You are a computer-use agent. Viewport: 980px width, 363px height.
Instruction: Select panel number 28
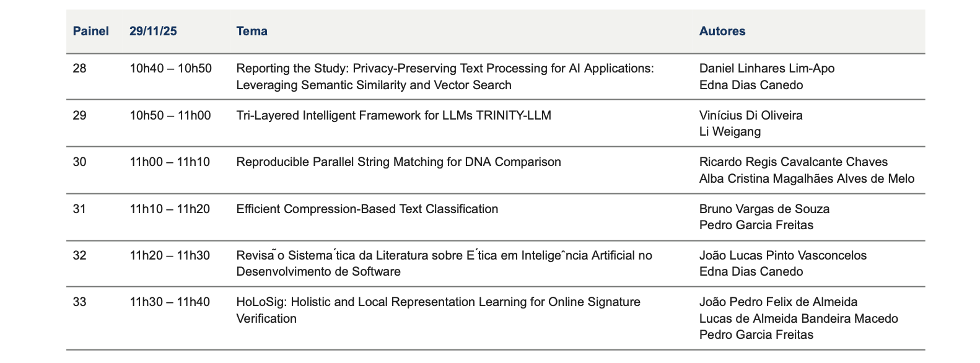pyautogui.click(x=79, y=68)
